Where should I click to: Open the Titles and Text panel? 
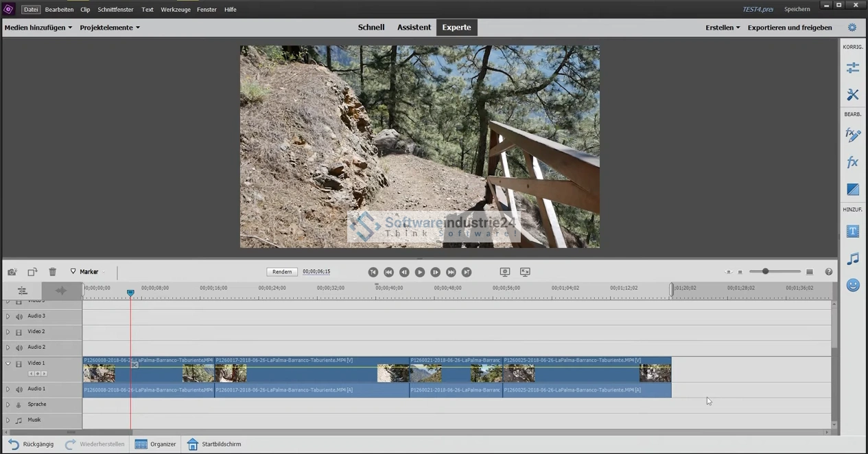pos(852,231)
